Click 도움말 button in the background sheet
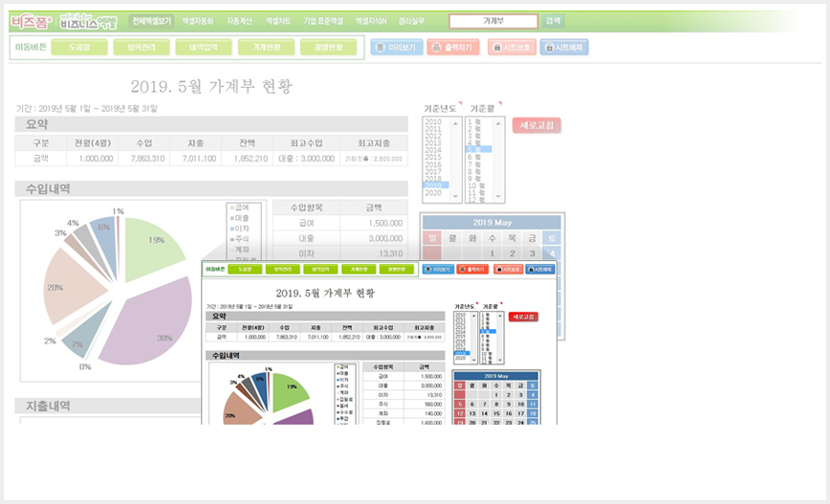 (79, 47)
